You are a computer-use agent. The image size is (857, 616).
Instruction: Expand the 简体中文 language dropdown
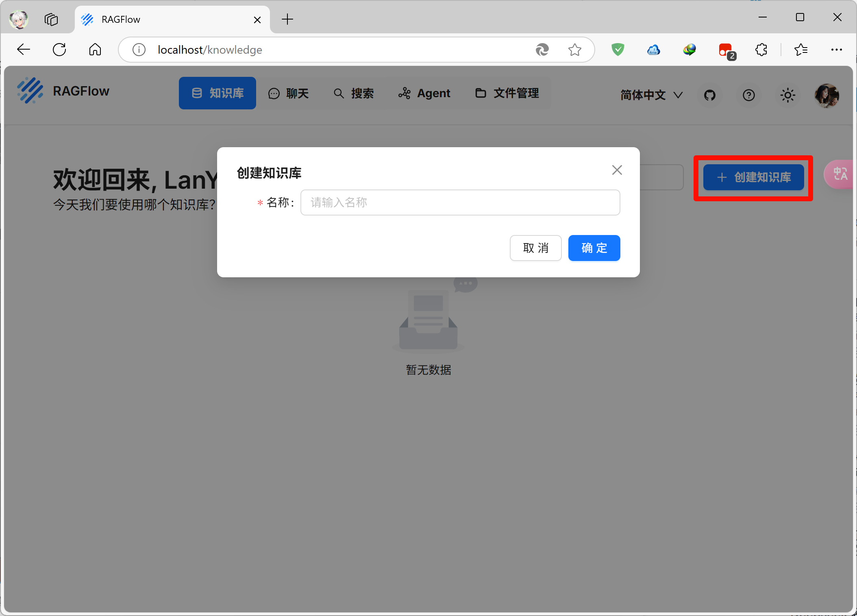651,95
